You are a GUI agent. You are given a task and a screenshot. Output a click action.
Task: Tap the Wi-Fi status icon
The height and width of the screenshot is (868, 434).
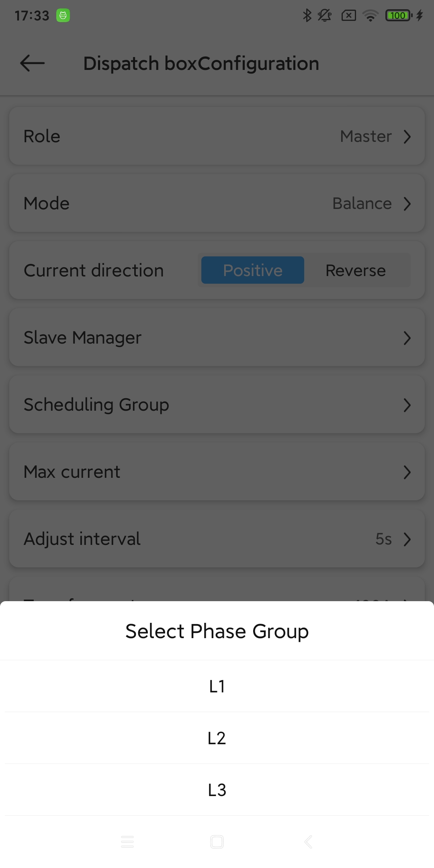pos(370,16)
